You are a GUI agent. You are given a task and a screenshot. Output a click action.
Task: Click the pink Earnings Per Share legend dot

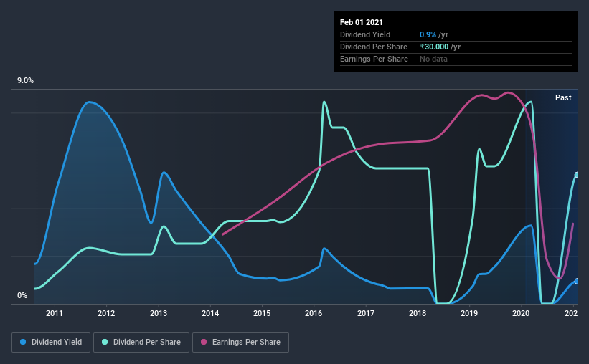pos(204,342)
